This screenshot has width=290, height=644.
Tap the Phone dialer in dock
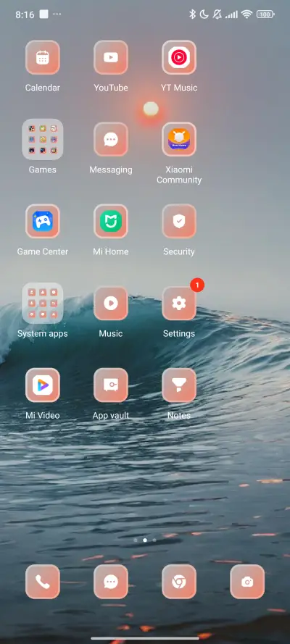point(43,582)
